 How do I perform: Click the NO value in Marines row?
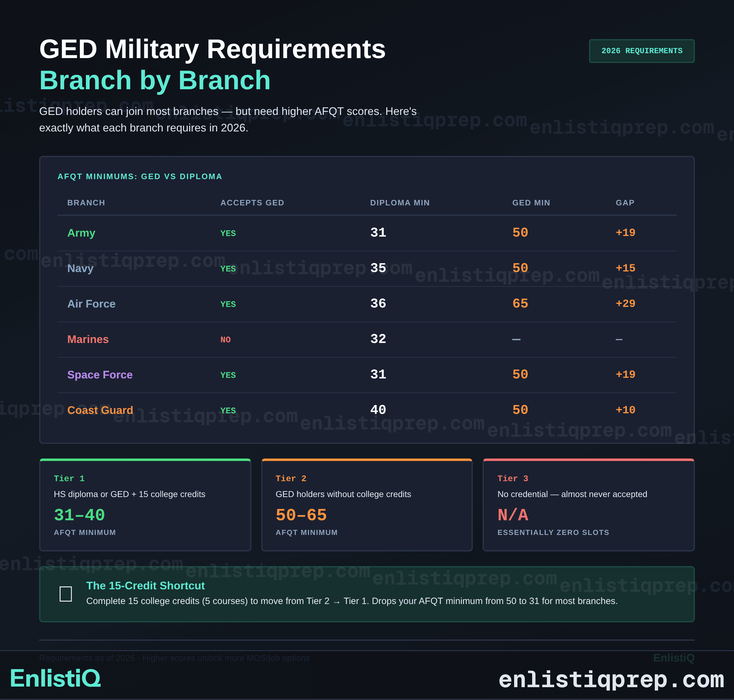click(x=225, y=340)
